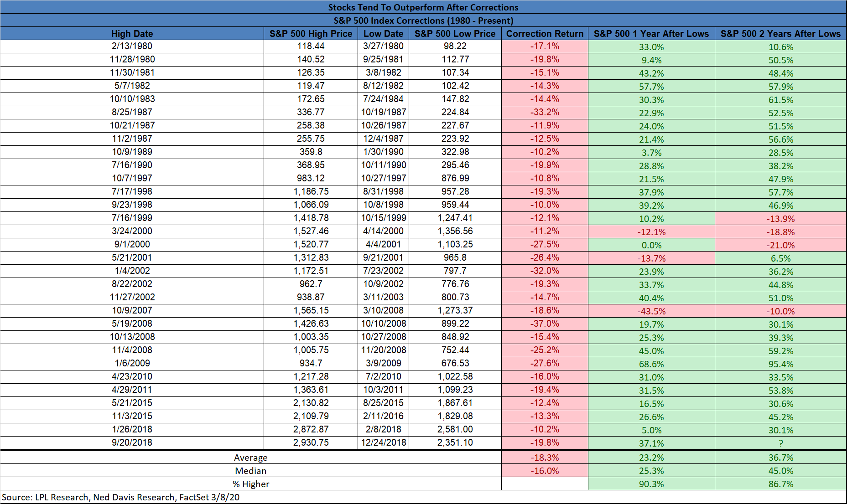Select the subtitle "S&P 500 Index Corrections (1980 - Present)"
This screenshot has width=847, height=504.
(x=423, y=21)
